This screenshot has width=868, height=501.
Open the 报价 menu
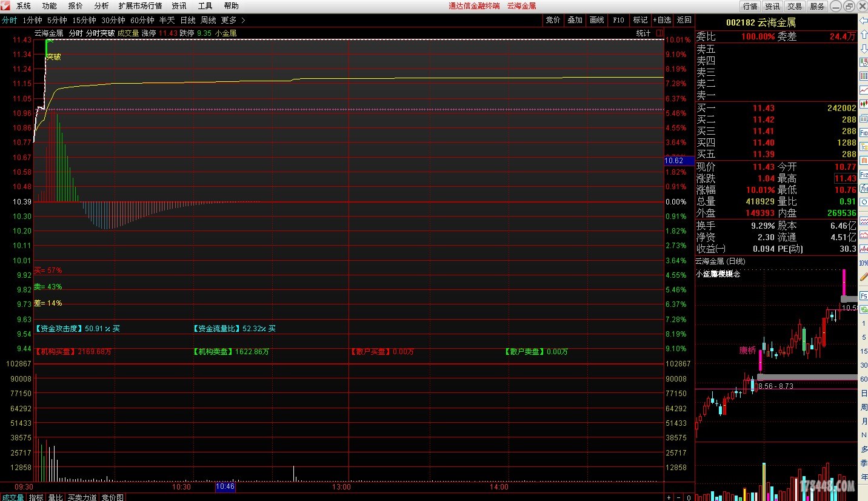(76, 6)
